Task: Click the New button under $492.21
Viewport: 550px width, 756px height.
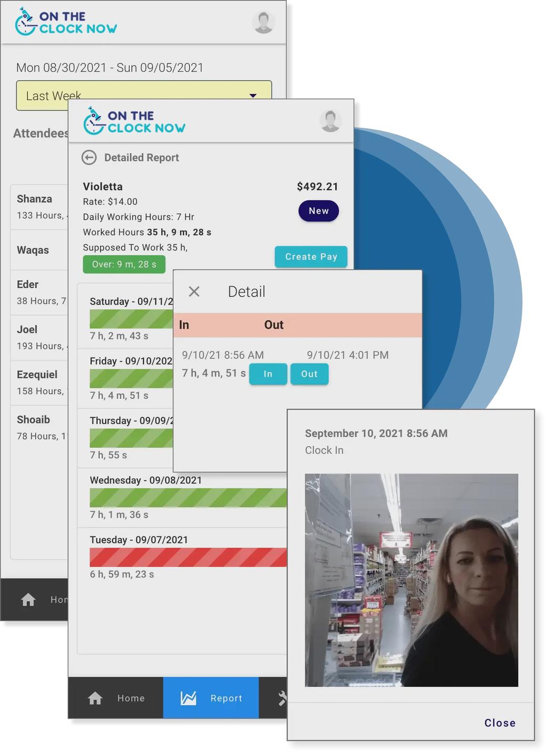Action: [318, 211]
